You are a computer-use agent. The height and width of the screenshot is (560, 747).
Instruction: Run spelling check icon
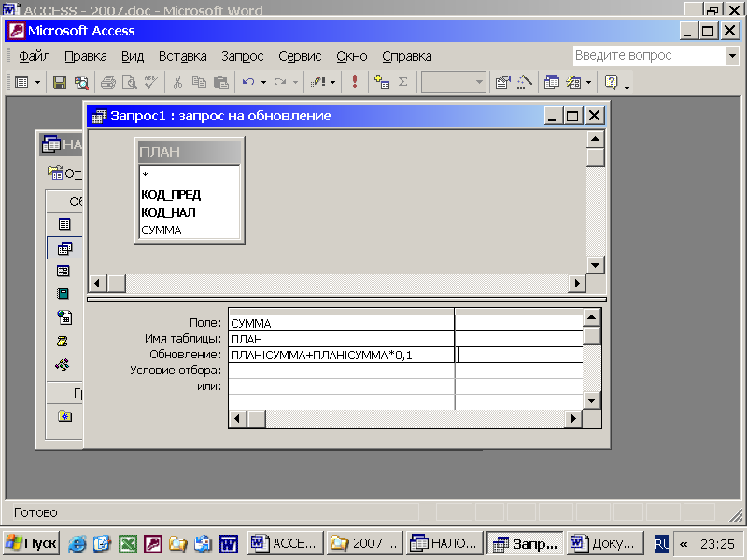click(x=151, y=82)
